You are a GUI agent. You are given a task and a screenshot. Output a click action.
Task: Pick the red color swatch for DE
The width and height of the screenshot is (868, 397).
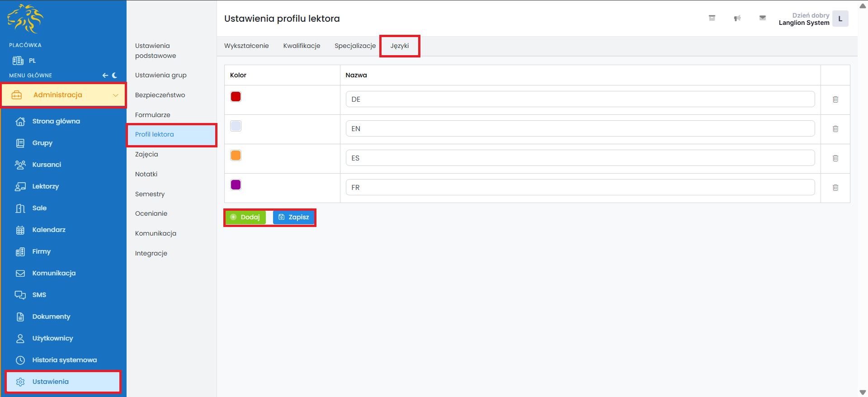(236, 97)
